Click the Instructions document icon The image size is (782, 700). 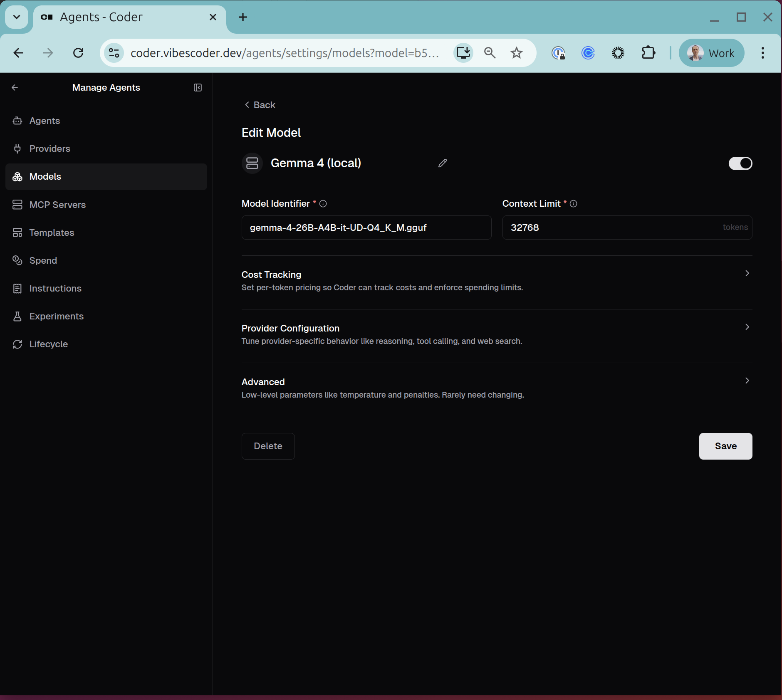point(17,288)
